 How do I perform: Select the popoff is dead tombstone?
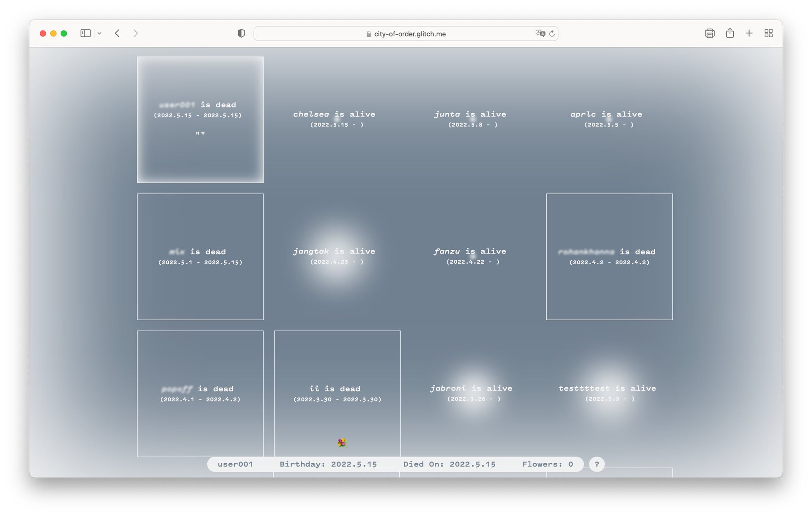200,393
